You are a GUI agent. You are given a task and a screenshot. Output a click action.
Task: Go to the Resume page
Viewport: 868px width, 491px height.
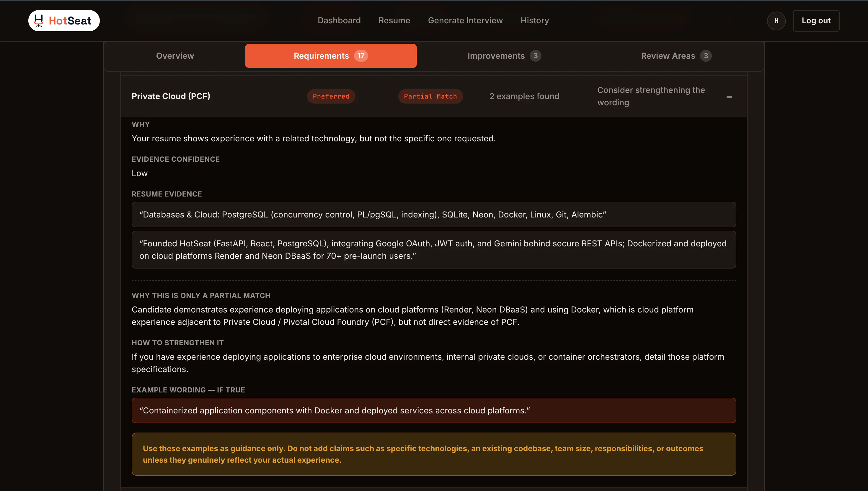(394, 21)
